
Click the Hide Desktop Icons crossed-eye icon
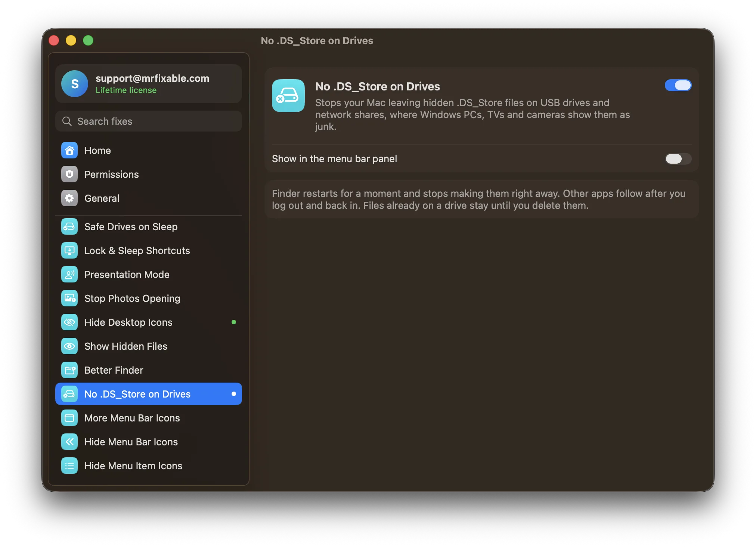[69, 322]
